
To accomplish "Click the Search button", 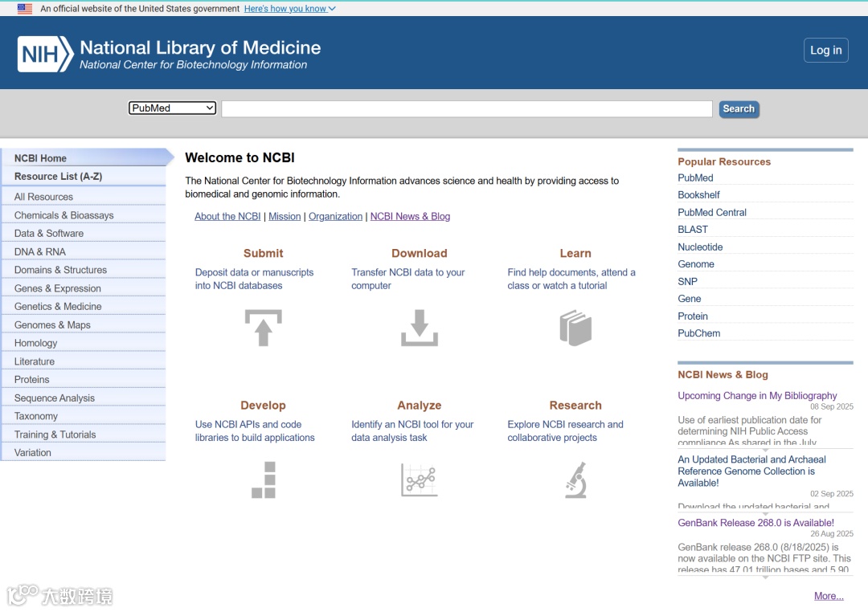I will click(x=739, y=109).
